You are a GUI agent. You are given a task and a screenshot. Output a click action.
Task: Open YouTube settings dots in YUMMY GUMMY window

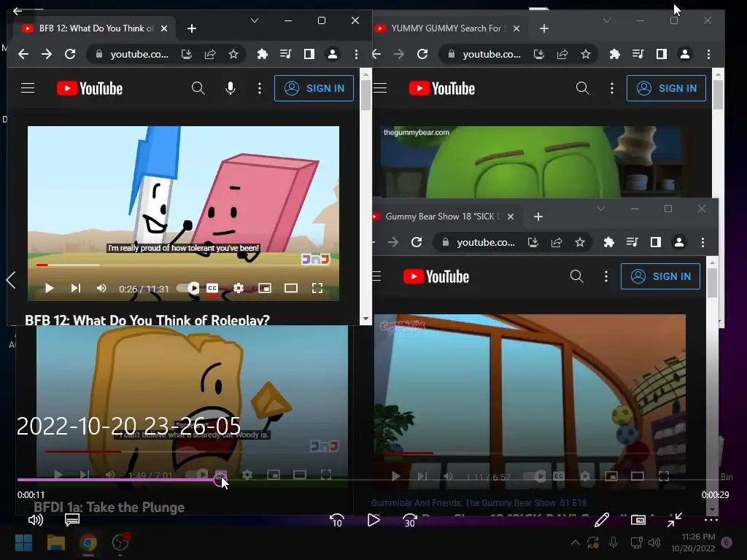(x=612, y=88)
